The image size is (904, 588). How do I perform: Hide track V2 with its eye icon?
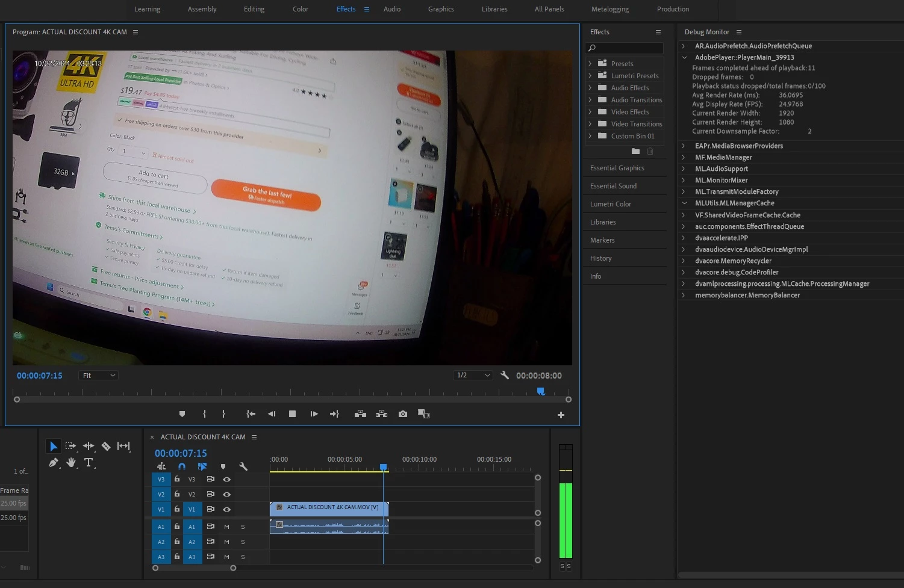pyautogui.click(x=226, y=494)
